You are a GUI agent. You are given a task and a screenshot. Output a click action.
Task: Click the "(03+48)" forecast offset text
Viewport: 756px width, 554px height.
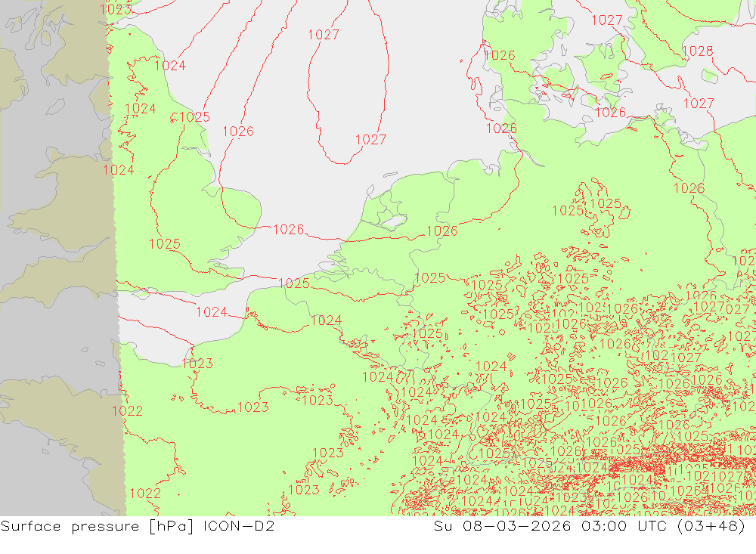tap(711, 526)
